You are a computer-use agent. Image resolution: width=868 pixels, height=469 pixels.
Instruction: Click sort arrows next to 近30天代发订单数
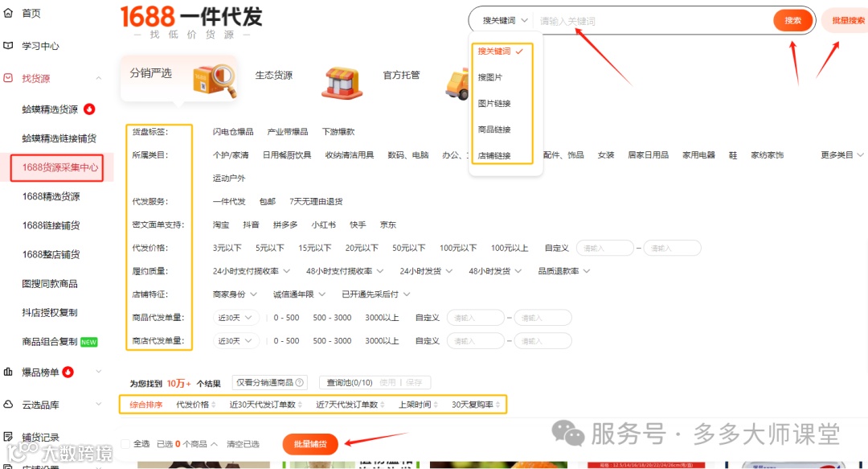[300, 405]
